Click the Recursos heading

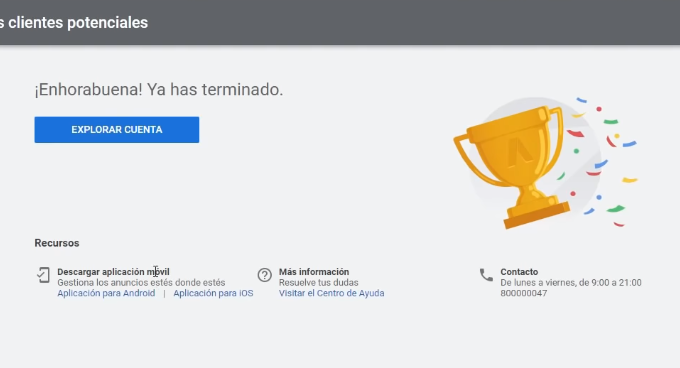coord(57,243)
